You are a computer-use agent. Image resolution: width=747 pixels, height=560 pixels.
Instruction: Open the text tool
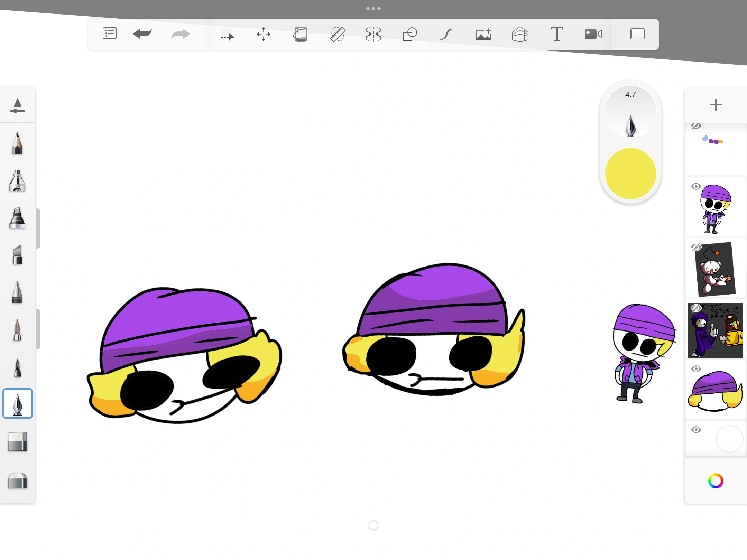pyautogui.click(x=557, y=34)
